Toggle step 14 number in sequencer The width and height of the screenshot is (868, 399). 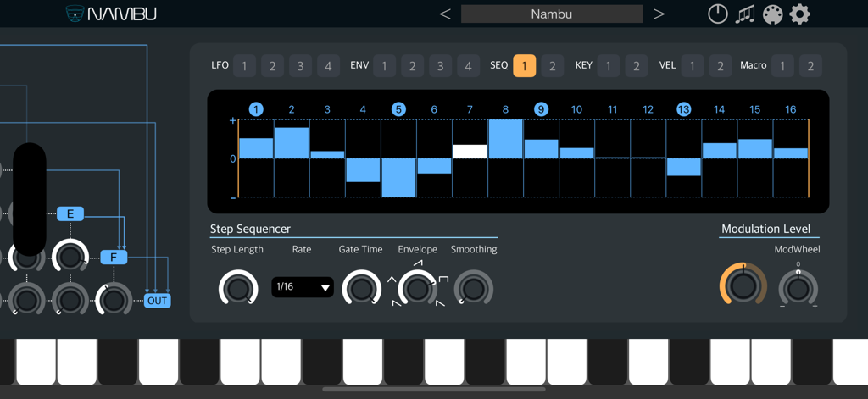[x=719, y=109]
